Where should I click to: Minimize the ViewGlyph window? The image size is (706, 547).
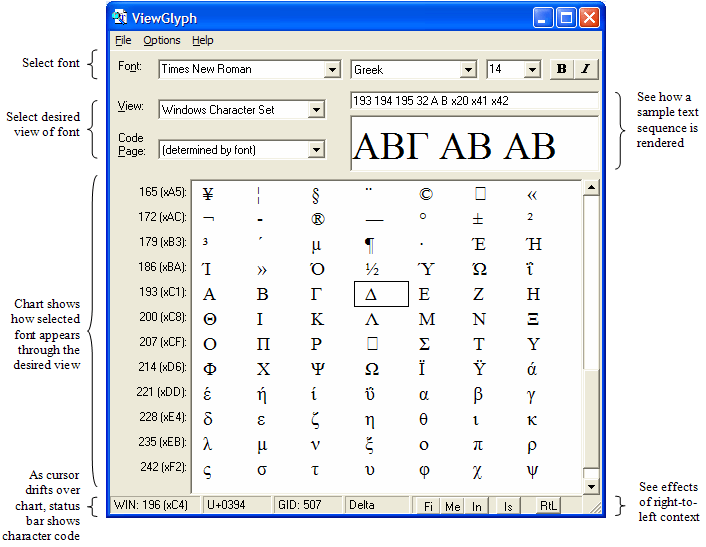543,18
